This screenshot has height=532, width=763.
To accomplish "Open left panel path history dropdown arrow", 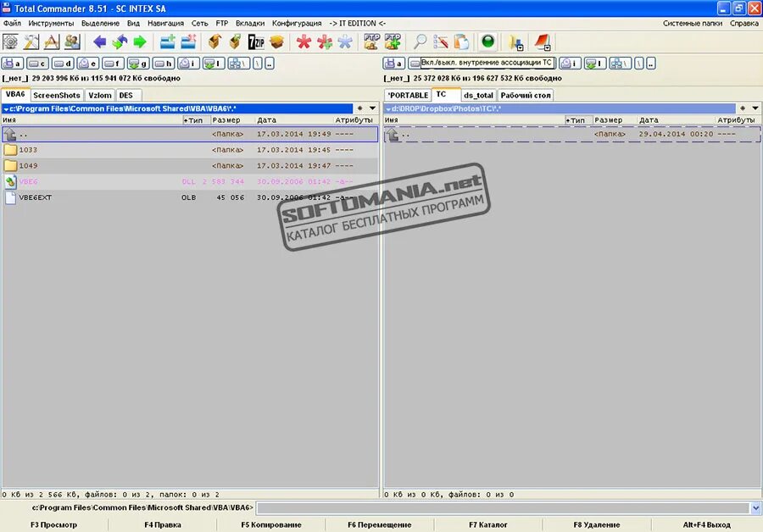I will [x=372, y=108].
